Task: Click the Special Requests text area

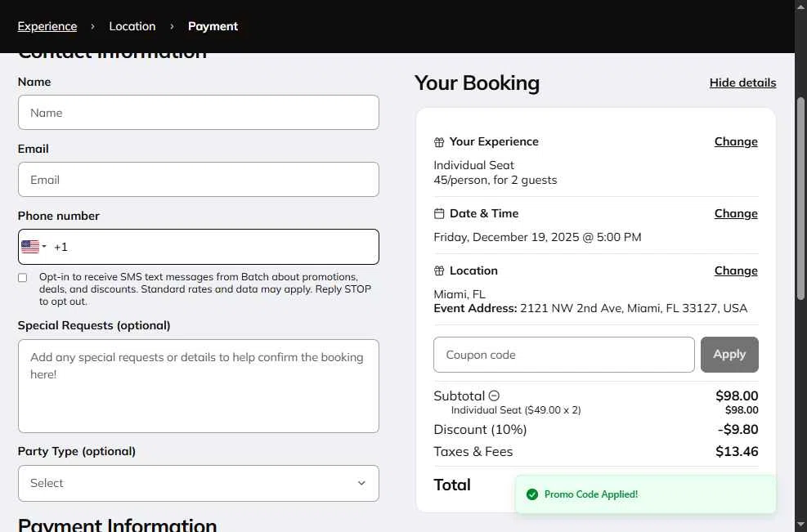Action: tap(199, 386)
